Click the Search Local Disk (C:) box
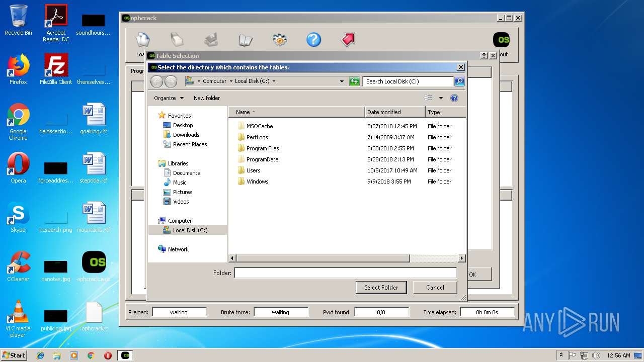 (408, 81)
